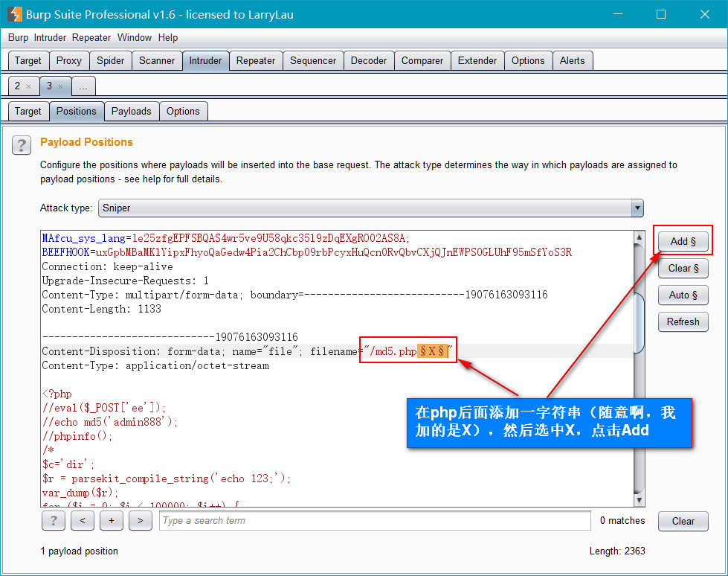Open a new Intruder tab with ellipsis
The height and width of the screenshot is (576, 728).
pyautogui.click(x=83, y=86)
